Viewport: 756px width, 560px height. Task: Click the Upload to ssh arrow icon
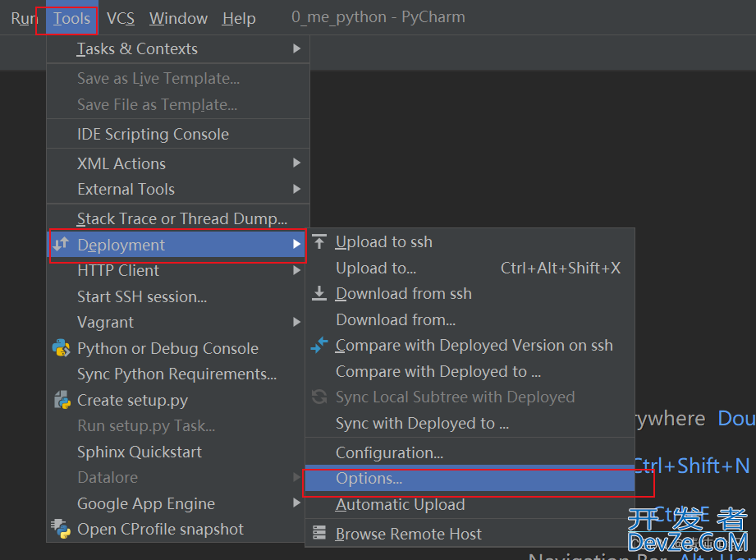pos(319,241)
